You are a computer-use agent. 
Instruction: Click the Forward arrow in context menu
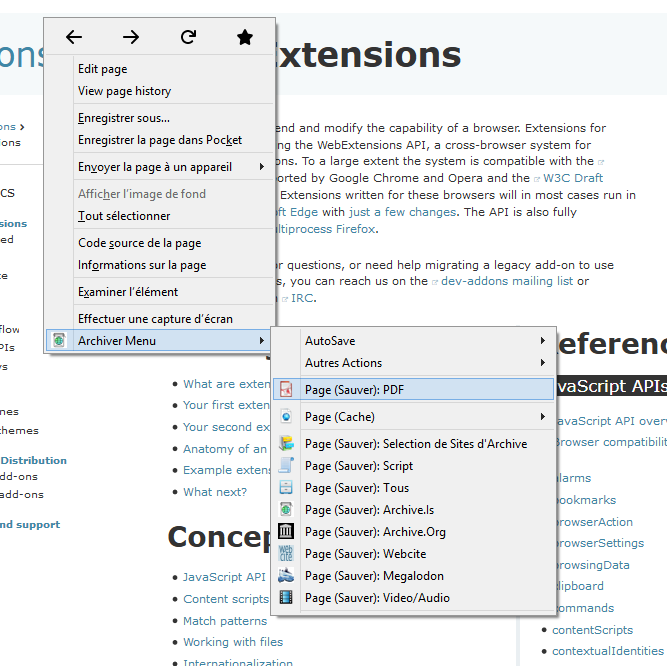coord(131,37)
